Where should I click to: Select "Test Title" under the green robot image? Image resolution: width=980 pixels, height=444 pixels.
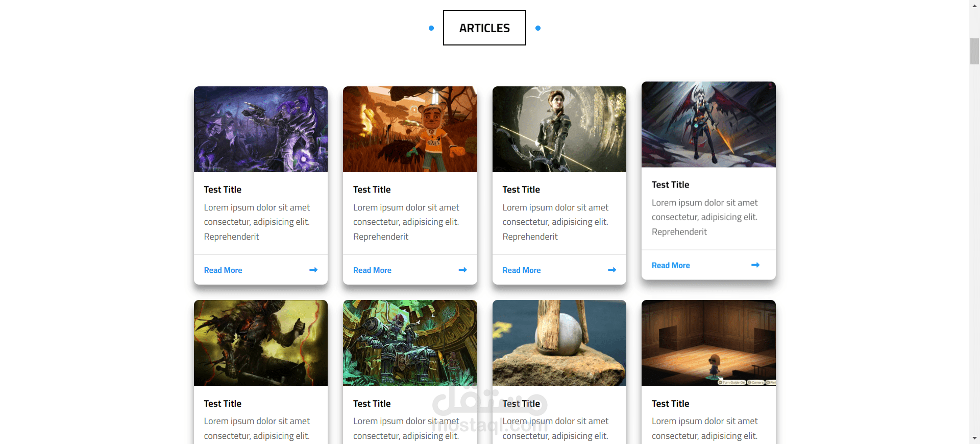pos(372,404)
